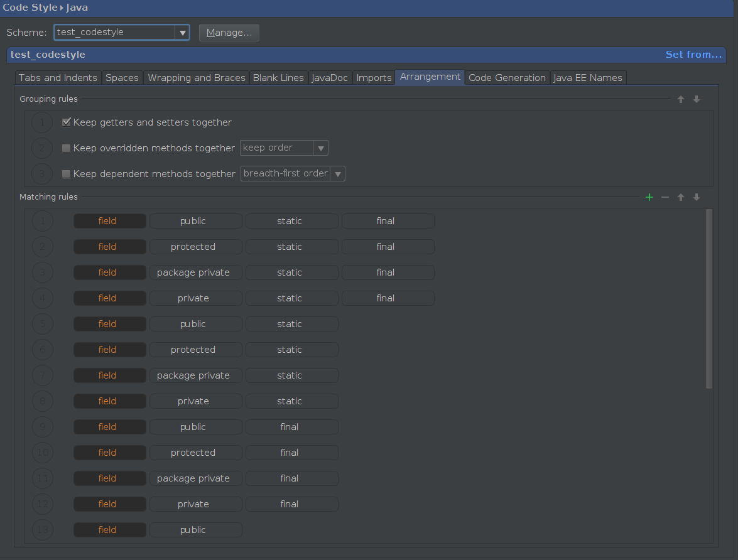The image size is (738, 560).
Task: Switch to the Code Generation tab
Action: point(507,77)
